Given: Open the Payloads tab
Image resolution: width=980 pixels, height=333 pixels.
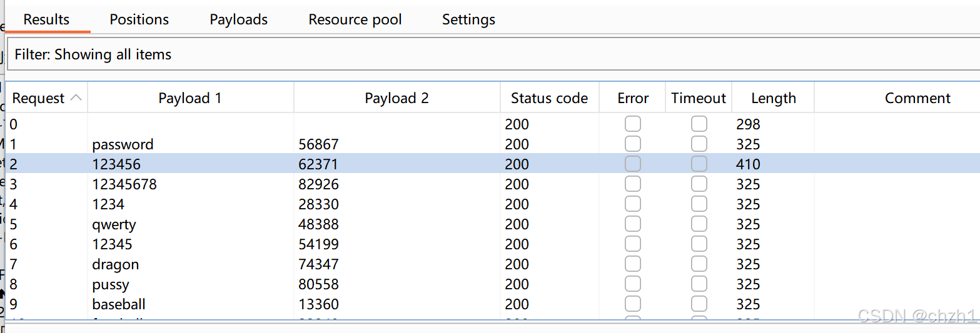Looking at the screenshot, I should click(238, 19).
